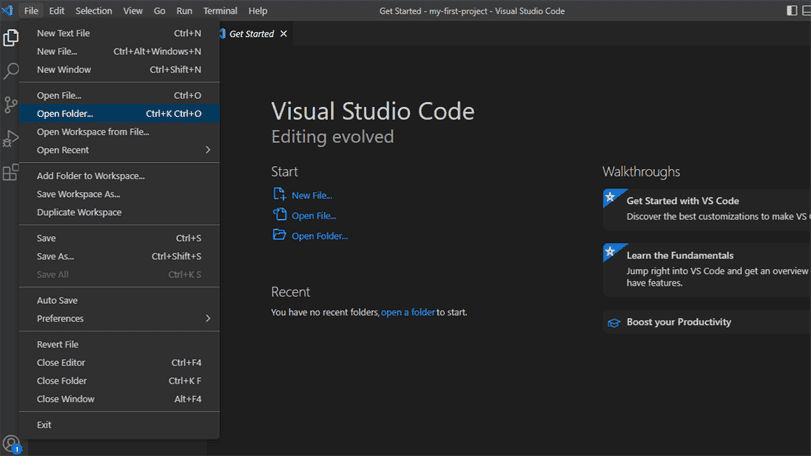Open the Selection menu
This screenshot has height=456, width=811.
(x=94, y=11)
